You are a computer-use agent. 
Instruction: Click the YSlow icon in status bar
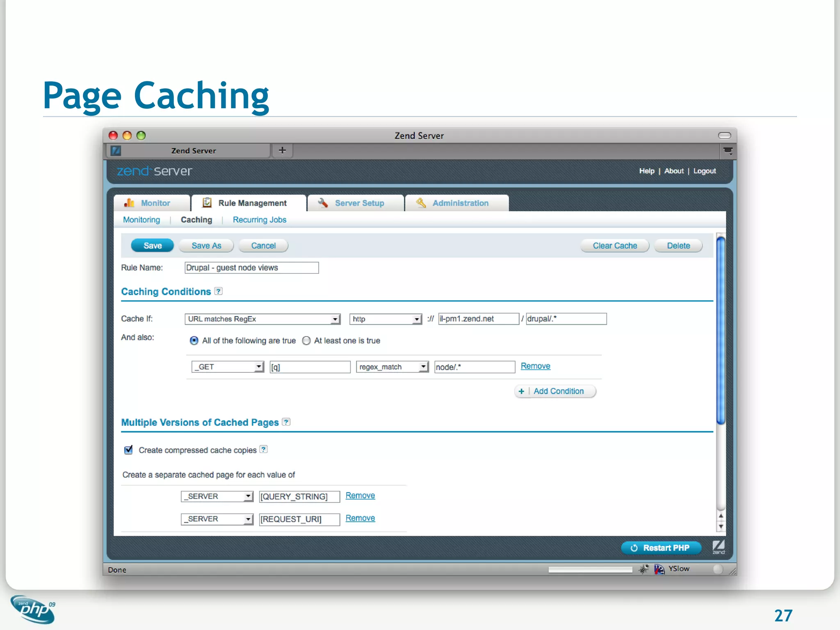pos(659,569)
